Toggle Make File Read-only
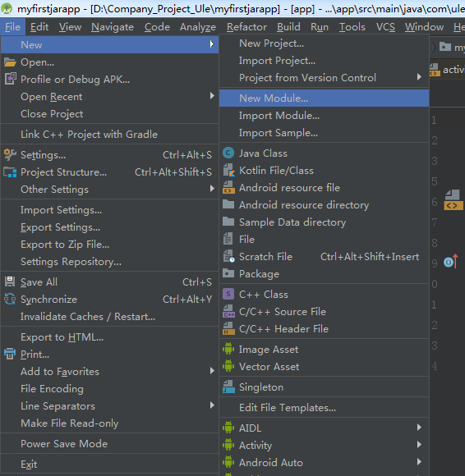 click(x=109, y=423)
